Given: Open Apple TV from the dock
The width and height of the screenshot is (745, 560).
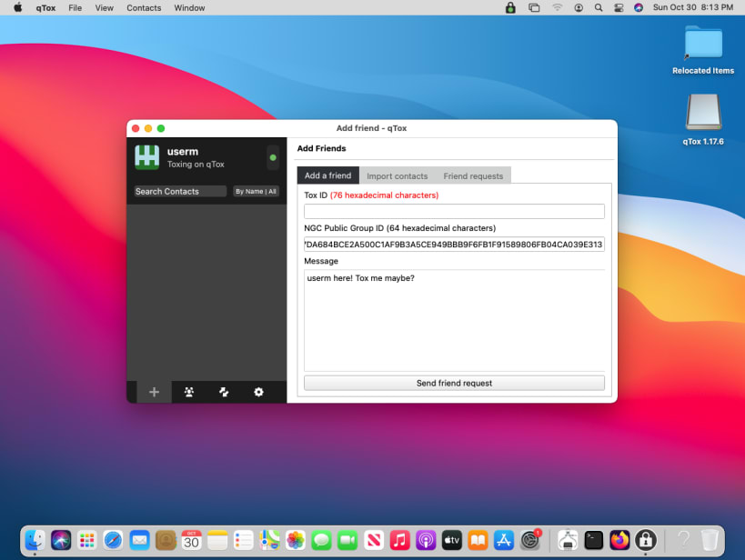Looking at the screenshot, I should pos(452,540).
